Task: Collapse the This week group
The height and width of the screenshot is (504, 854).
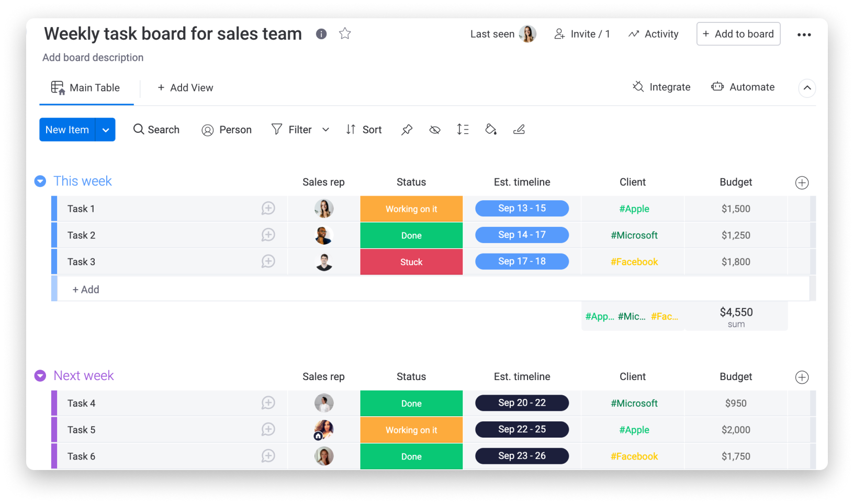Action: point(40,181)
